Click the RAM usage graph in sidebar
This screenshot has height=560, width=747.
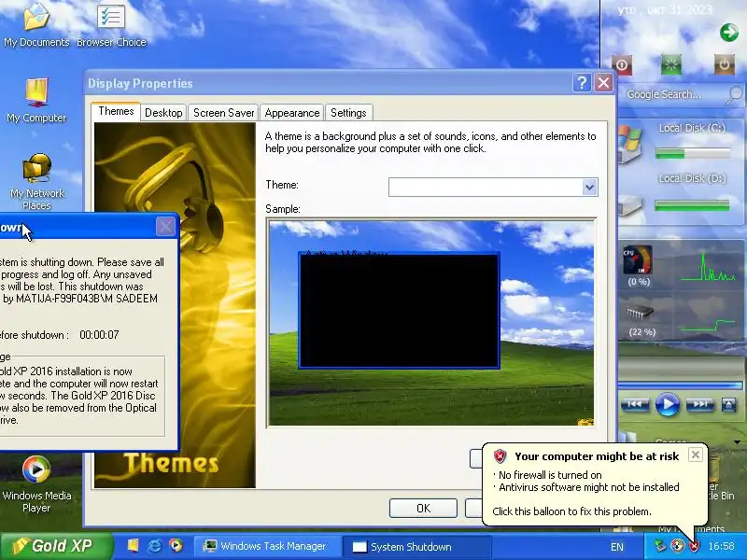point(708,324)
